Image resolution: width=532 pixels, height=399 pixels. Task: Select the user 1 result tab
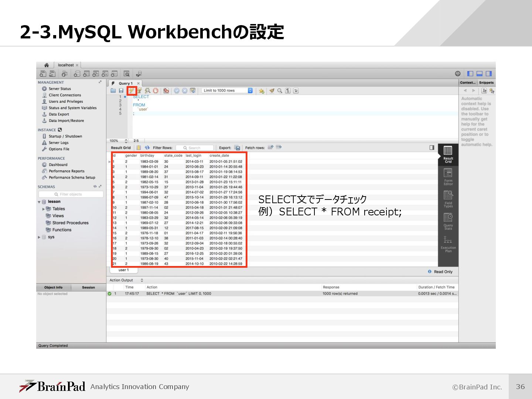pos(124,270)
